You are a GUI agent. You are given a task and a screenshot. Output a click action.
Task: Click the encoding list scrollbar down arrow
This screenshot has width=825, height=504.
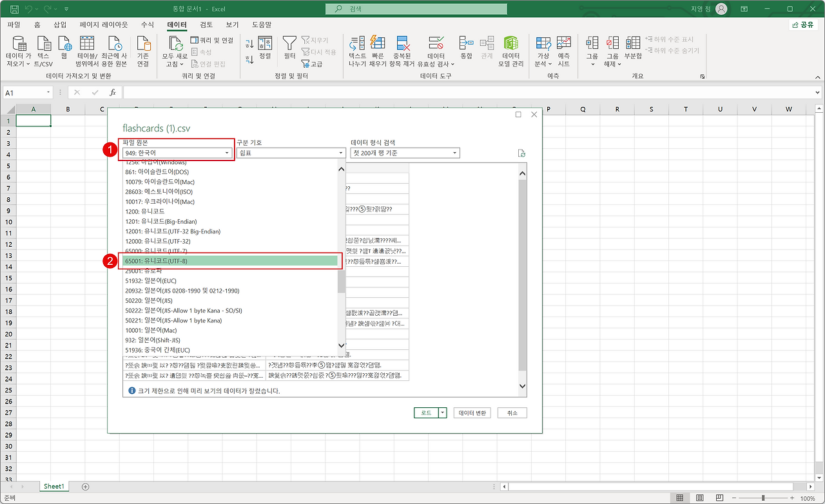pos(342,345)
